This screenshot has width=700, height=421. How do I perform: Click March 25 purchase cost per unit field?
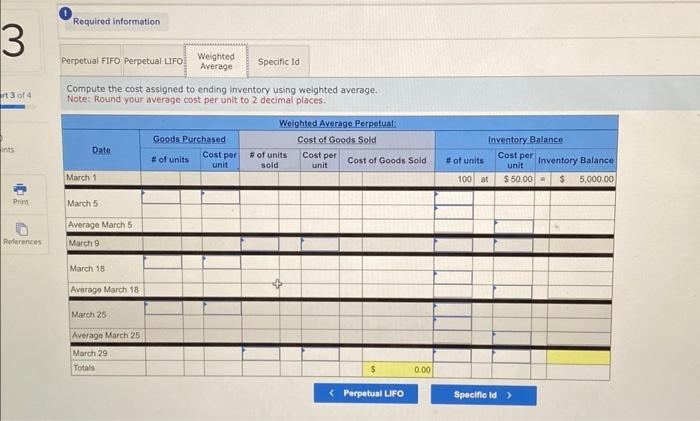click(x=222, y=308)
